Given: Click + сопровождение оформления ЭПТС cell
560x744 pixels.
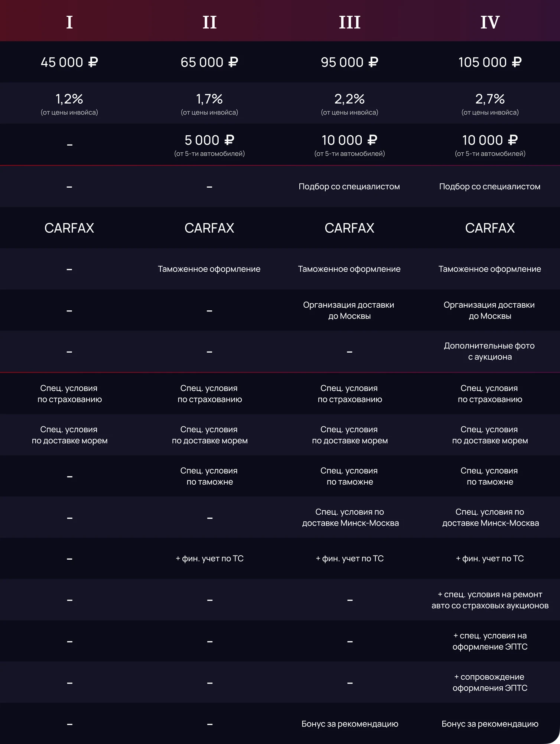Looking at the screenshot, I should (x=490, y=682).
